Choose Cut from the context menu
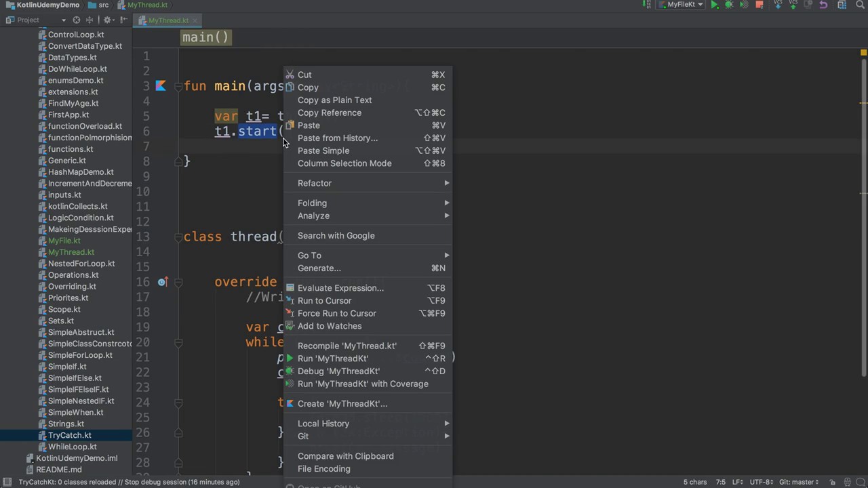868x488 pixels. tap(367, 75)
